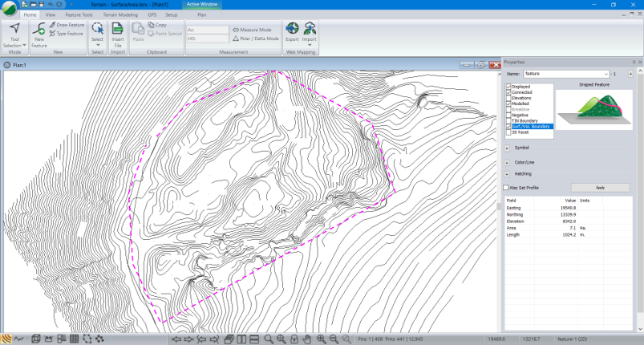Click the profile line icon in bottom toolbar
The image size is (644, 345).
pos(18,339)
